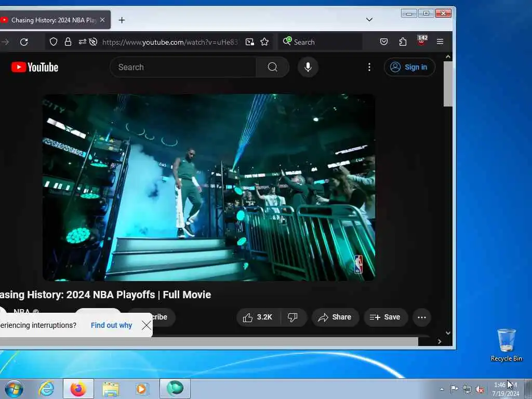Open a new Firefox tab
This screenshot has width=532, height=399.
[122, 20]
